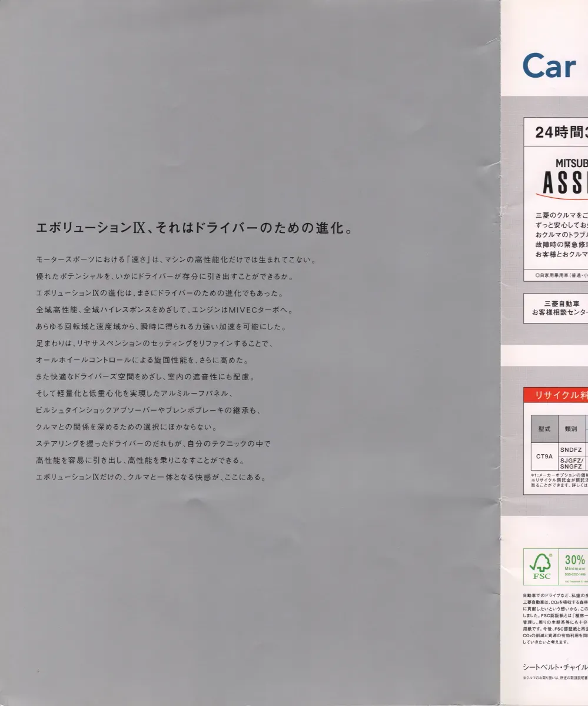Click the headline starting "エボリューションⅨ、それは"
The image size is (588, 706).
(195, 228)
